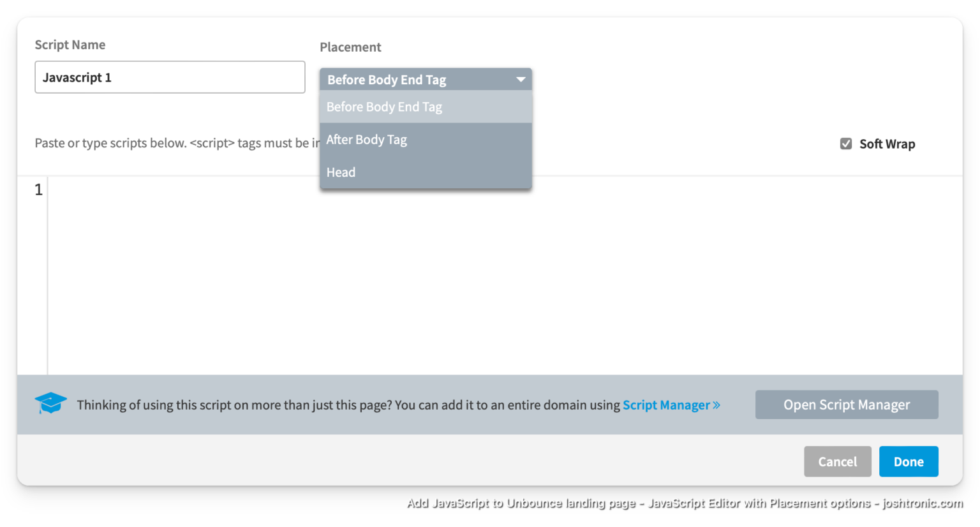980x527 pixels.
Task: Click the 'Paste or type scripts below' instruction text
Action: click(x=177, y=143)
